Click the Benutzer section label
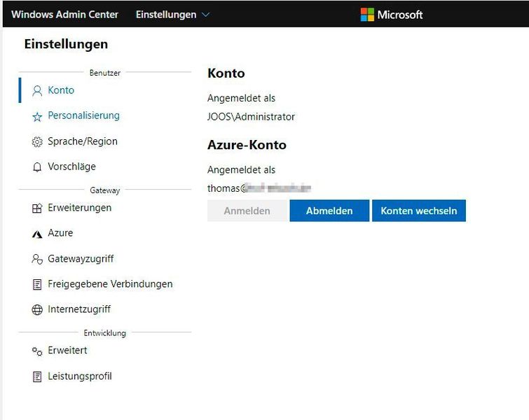529x420 pixels. [105, 73]
